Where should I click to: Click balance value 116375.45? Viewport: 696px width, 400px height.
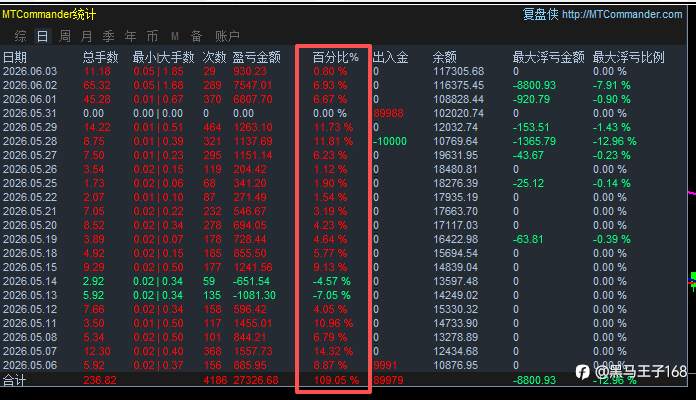(459, 85)
